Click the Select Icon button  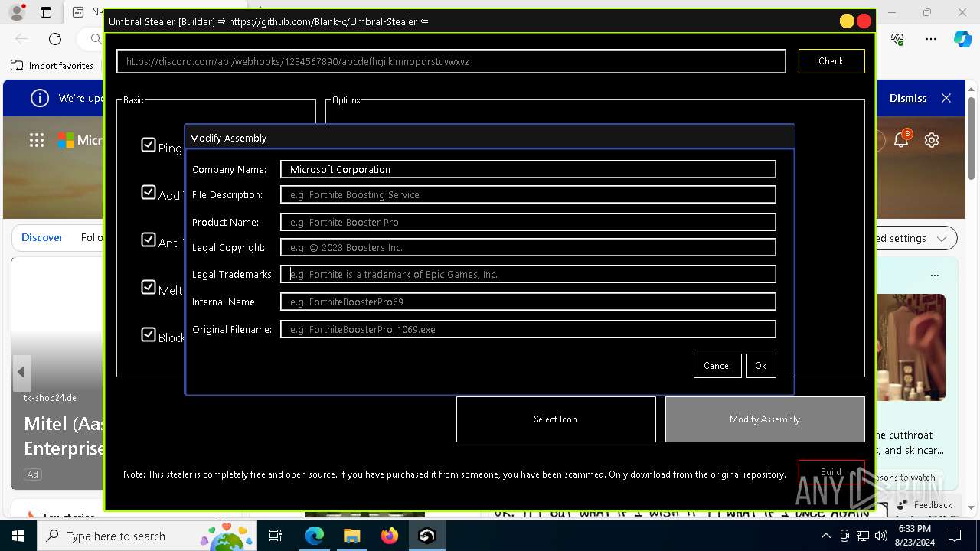(556, 419)
